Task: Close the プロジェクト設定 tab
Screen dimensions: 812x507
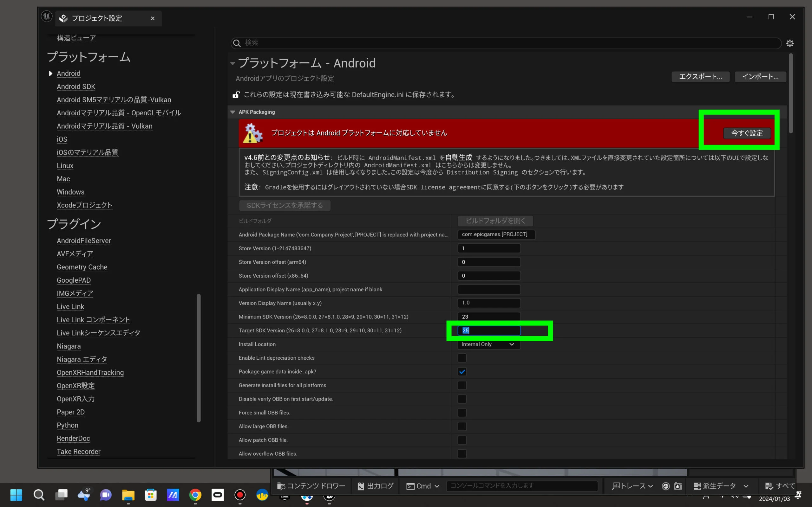Action: click(x=153, y=18)
